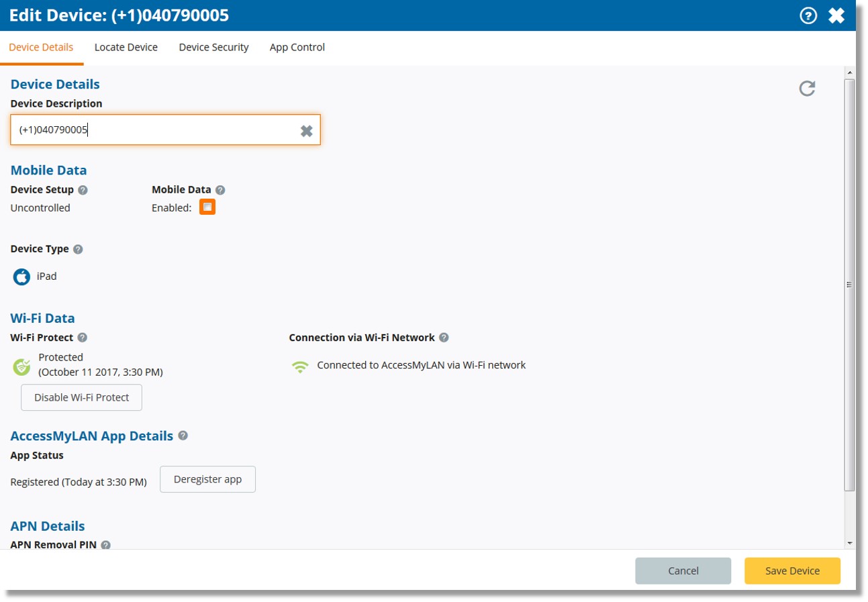The width and height of the screenshot is (868, 602).
Task: Open help tooltip beside Wi-Fi Protect
Action: (x=83, y=338)
